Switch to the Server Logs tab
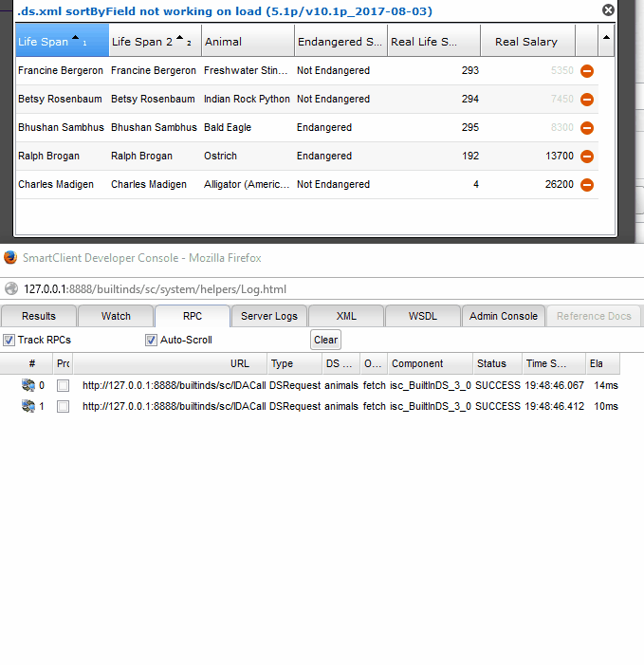This screenshot has width=644, height=665. (269, 316)
